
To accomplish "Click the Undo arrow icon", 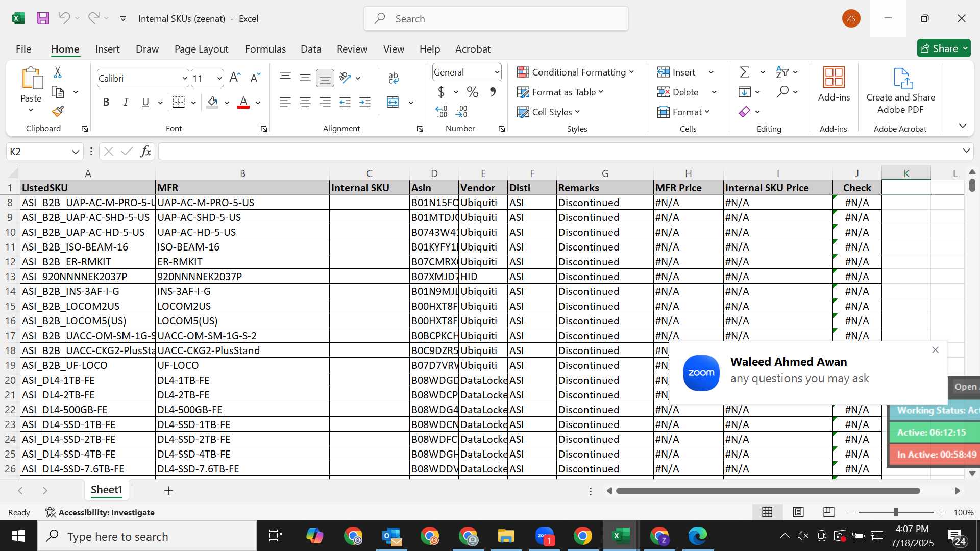I will click(x=64, y=18).
